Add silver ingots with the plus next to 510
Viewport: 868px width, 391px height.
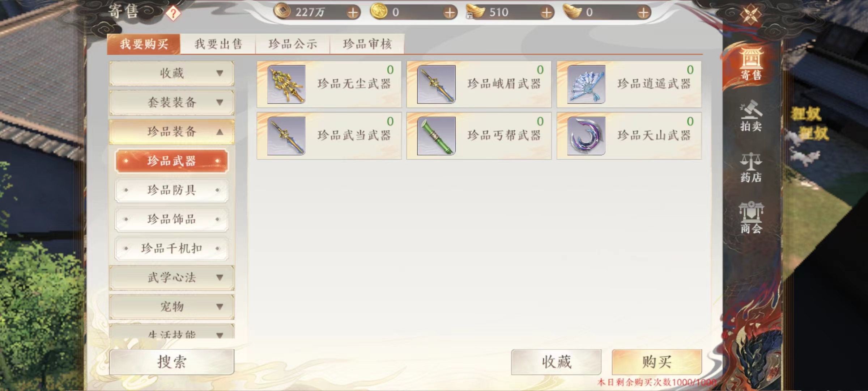546,13
